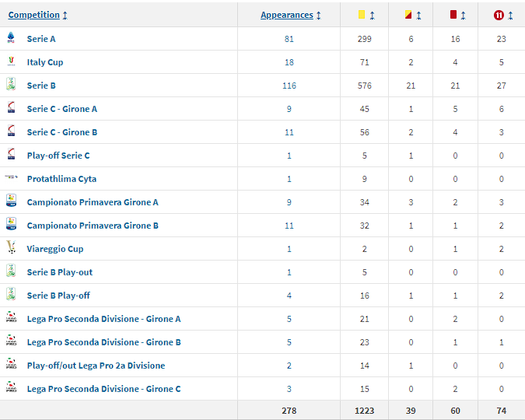This screenshot has height=420, width=525.
Task: Open Campionato Primavera Girone B link
Action: (93, 226)
